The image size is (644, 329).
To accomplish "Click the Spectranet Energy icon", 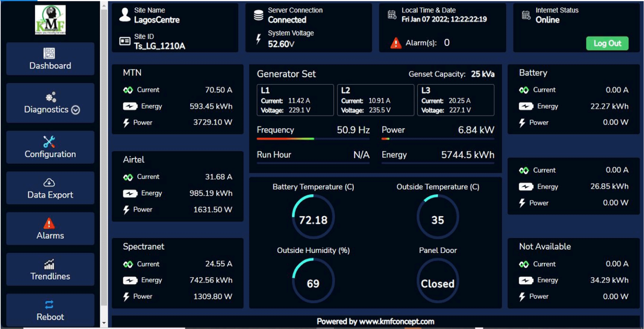I will pos(130,280).
